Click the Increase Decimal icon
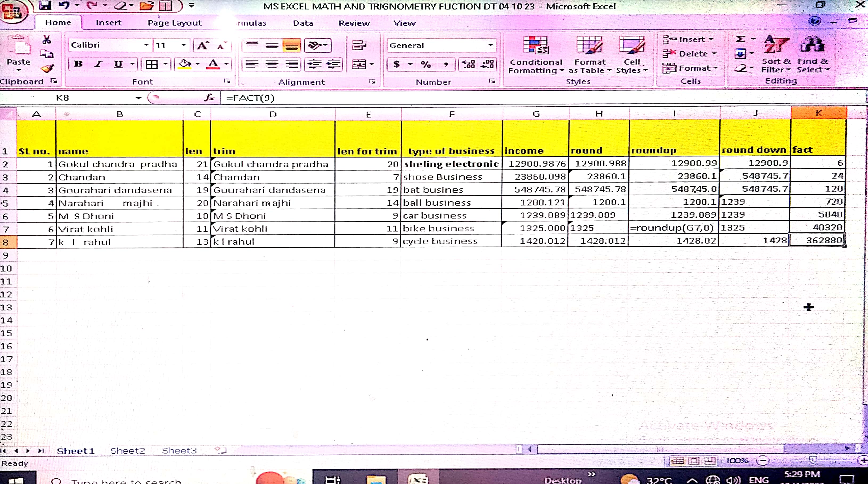Image resolution: width=868 pixels, height=484 pixels. [x=468, y=64]
